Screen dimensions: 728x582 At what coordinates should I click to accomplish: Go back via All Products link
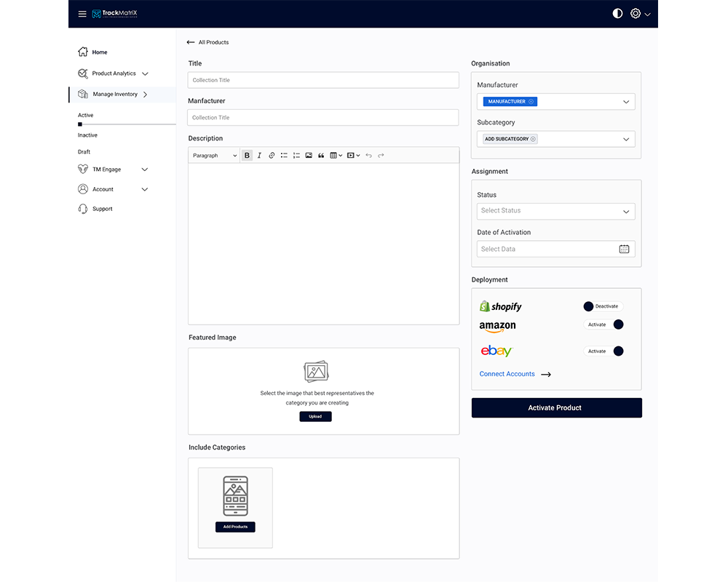pyautogui.click(x=213, y=42)
